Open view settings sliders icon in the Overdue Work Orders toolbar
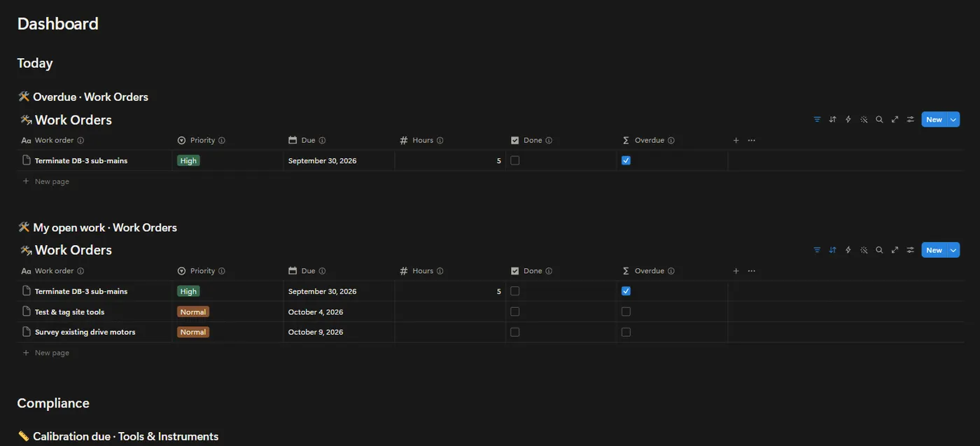Viewport: 980px width, 446px height. [x=911, y=120]
